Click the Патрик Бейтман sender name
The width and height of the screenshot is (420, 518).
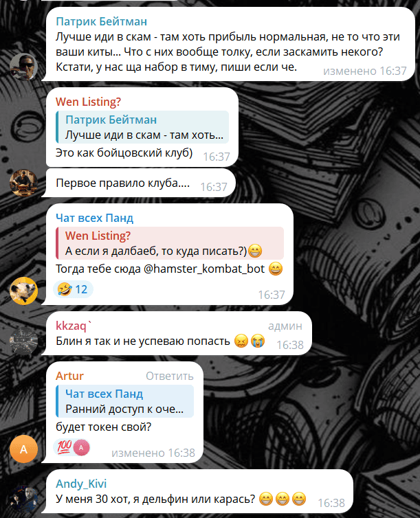pyautogui.click(x=102, y=21)
